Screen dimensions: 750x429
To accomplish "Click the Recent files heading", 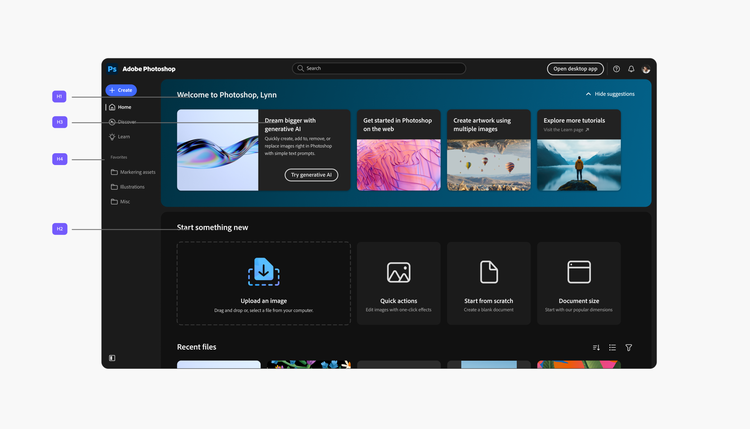I will click(x=197, y=347).
